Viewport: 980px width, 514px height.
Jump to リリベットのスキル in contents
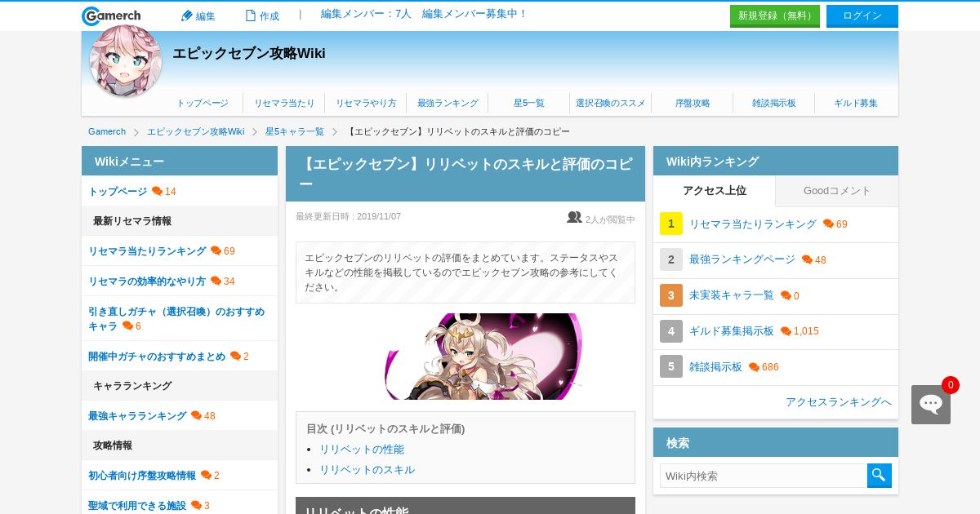367,470
